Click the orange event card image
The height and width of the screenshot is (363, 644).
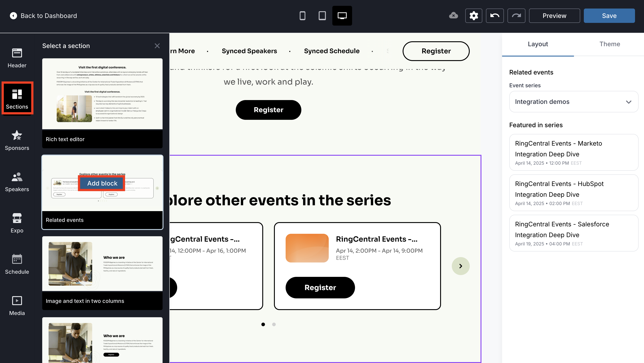(x=307, y=248)
